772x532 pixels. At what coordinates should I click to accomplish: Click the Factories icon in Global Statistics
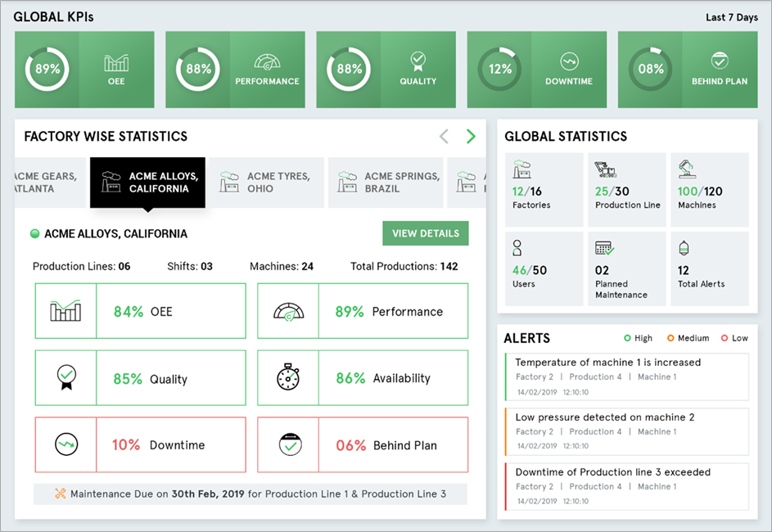[x=521, y=171]
